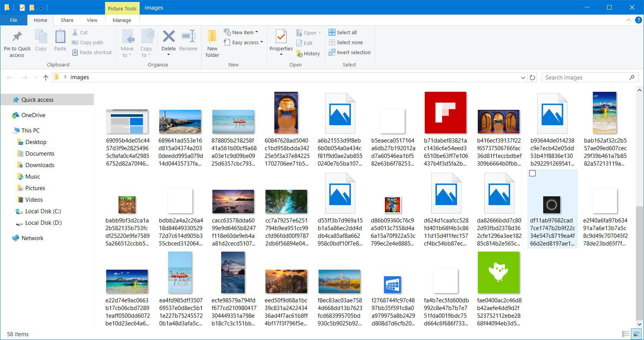Open the File menu

13,20
